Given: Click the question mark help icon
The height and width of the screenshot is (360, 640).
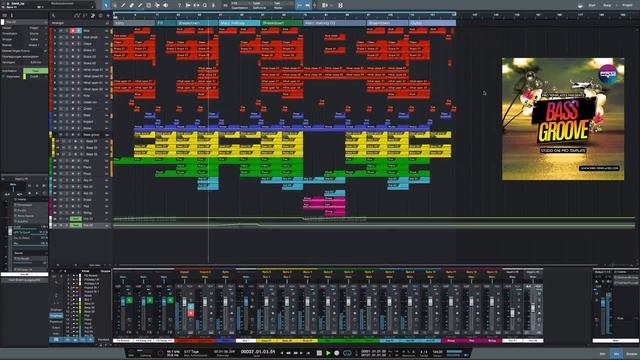Looking at the screenshot, I should [x=179, y=5].
